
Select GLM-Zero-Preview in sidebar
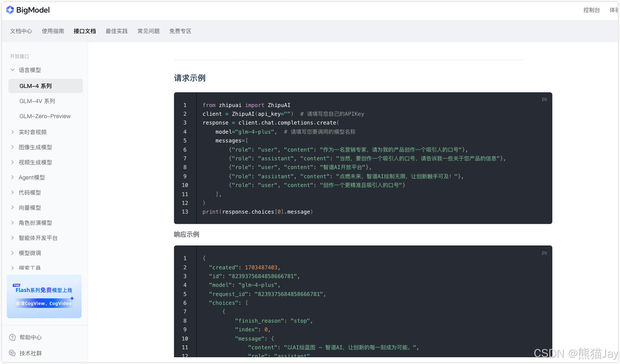46,116
